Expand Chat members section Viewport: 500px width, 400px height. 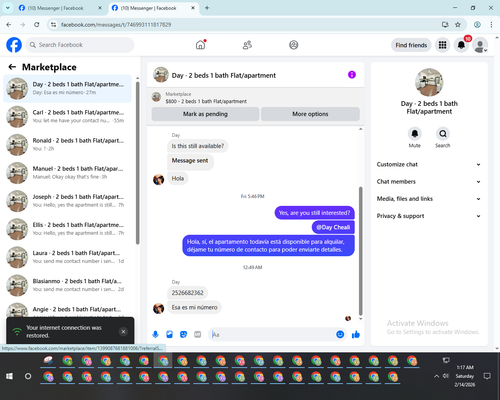coord(429,182)
